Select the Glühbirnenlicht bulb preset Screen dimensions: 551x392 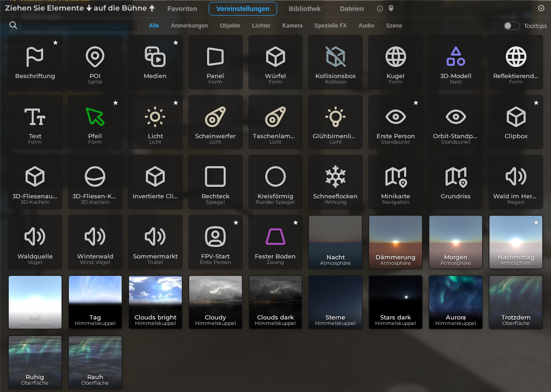click(x=336, y=122)
